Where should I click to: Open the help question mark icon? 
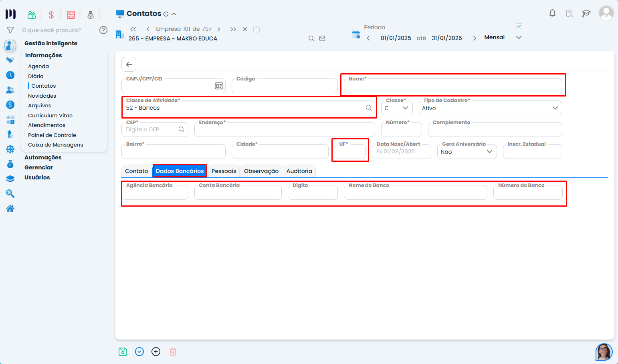[103, 30]
